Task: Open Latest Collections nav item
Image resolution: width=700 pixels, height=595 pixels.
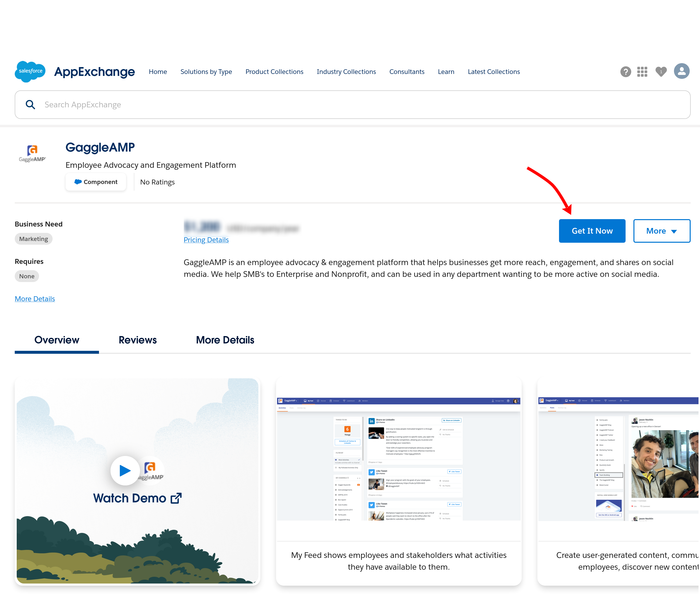Action: tap(494, 72)
